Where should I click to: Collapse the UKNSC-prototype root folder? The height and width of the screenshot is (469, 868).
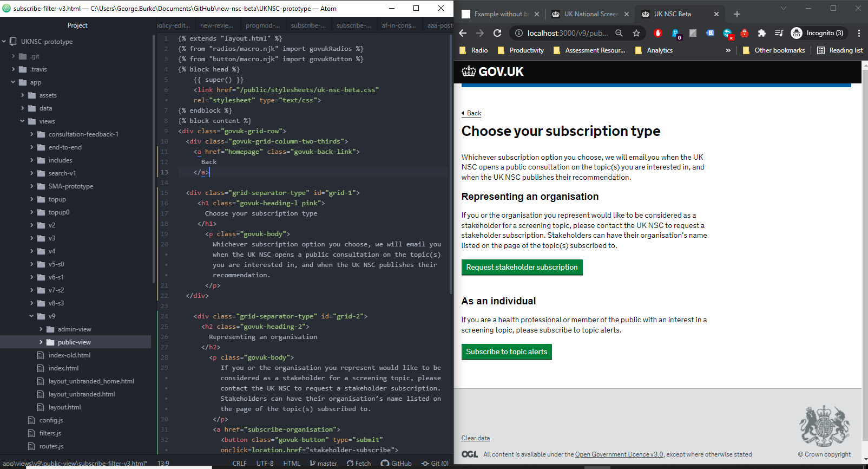click(4, 41)
